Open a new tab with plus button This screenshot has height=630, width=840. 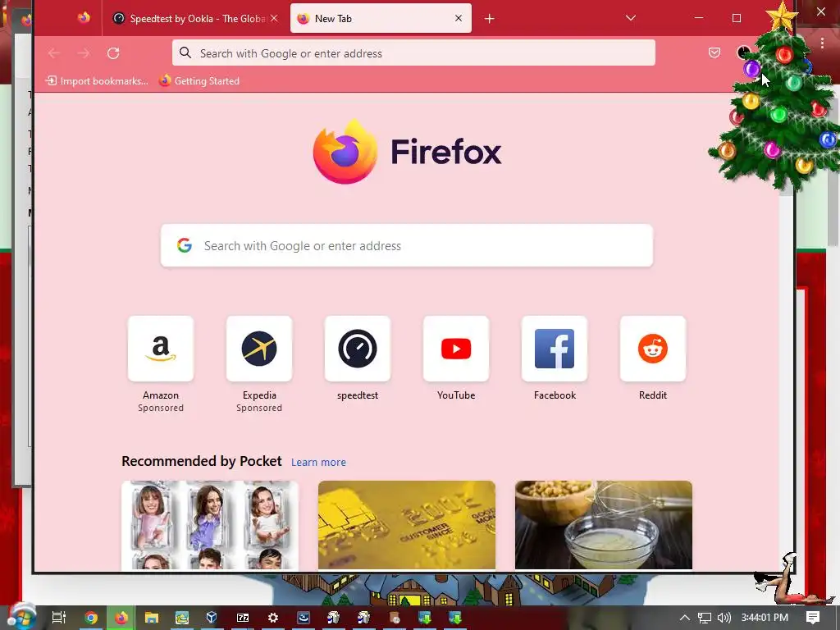click(x=489, y=19)
